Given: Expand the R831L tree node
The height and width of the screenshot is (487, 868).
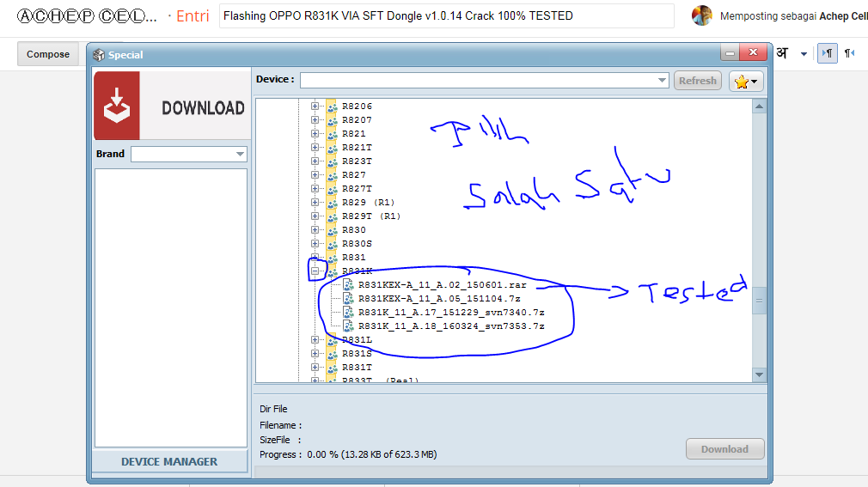Looking at the screenshot, I should pos(315,340).
